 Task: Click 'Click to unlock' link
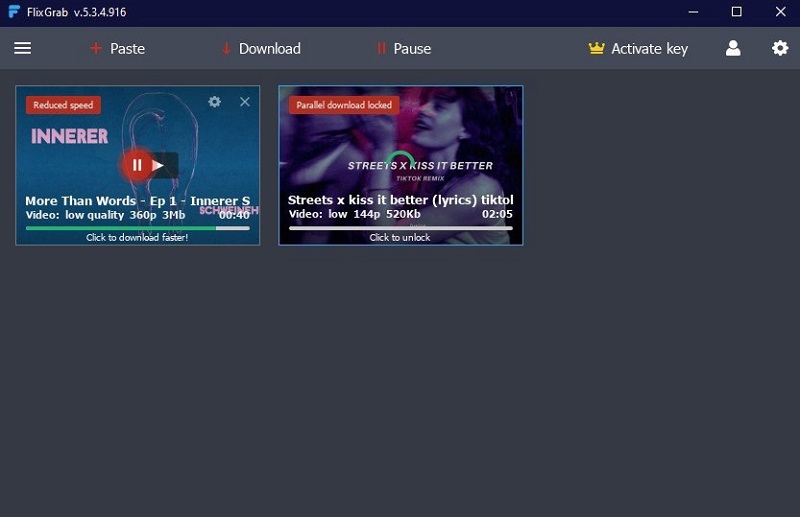(x=400, y=237)
